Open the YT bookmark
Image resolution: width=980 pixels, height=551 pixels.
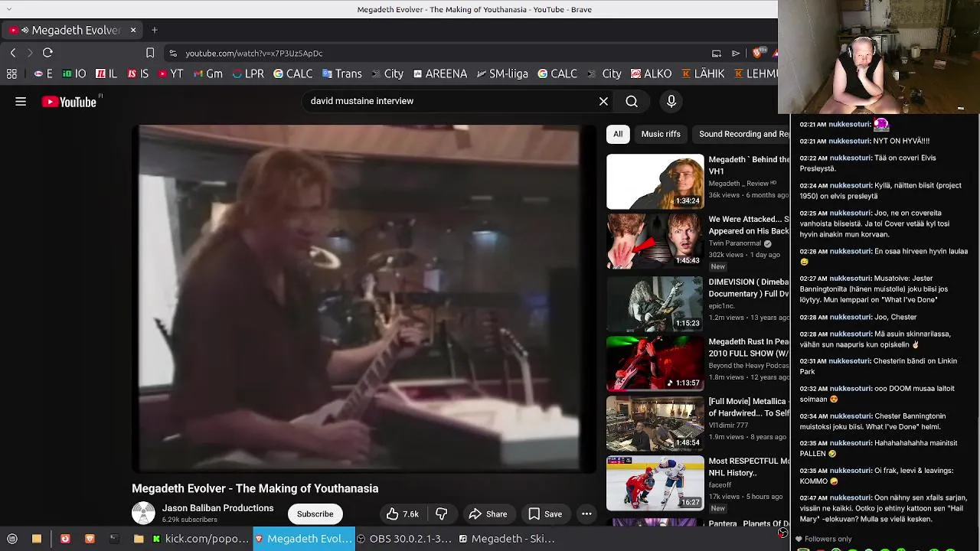(x=171, y=74)
